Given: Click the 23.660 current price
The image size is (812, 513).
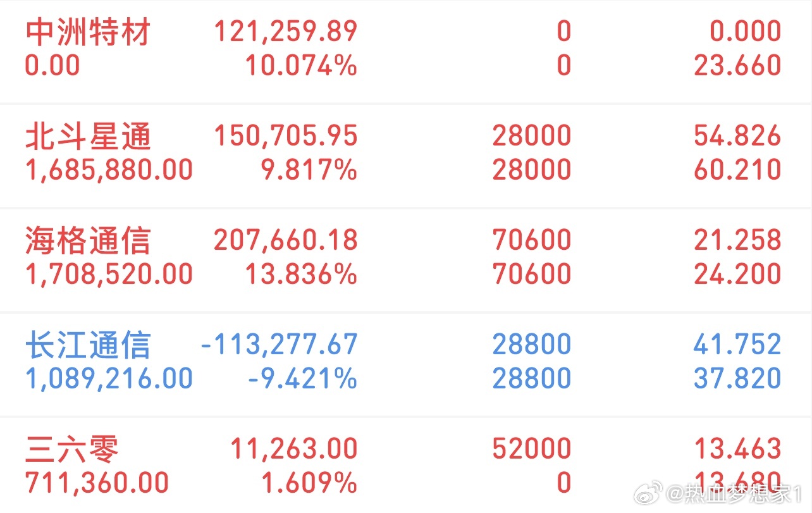Looking at the screenshot, I should pos(737,65).
